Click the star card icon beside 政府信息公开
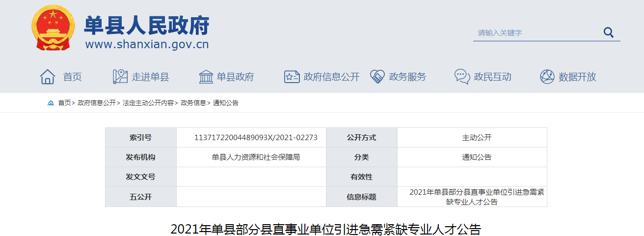Viewport: 644px width, 236px height. tap(292, 77)
